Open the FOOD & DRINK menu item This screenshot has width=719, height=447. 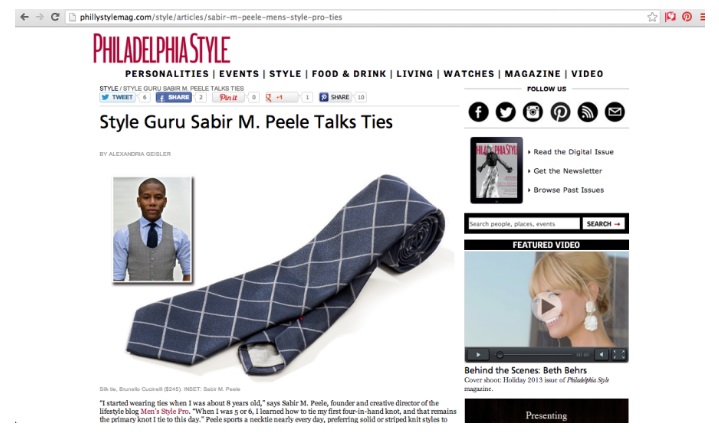point(349,74)
